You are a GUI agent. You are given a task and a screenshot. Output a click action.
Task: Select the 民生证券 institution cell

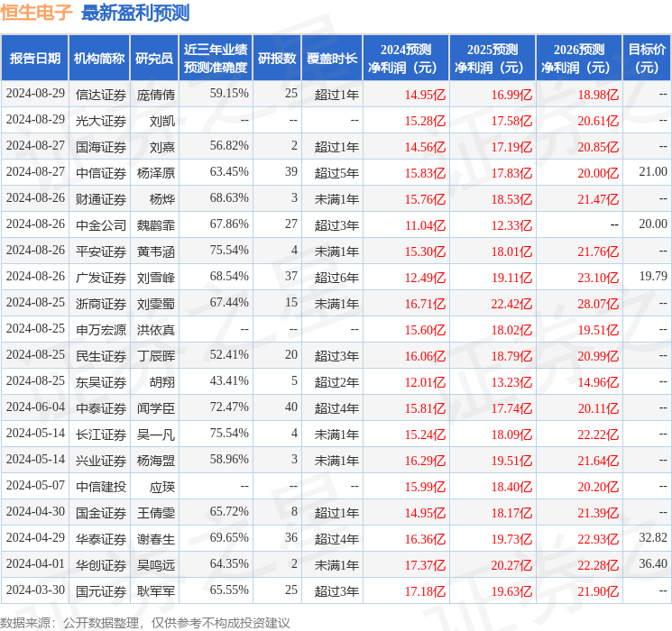(101, 356)
